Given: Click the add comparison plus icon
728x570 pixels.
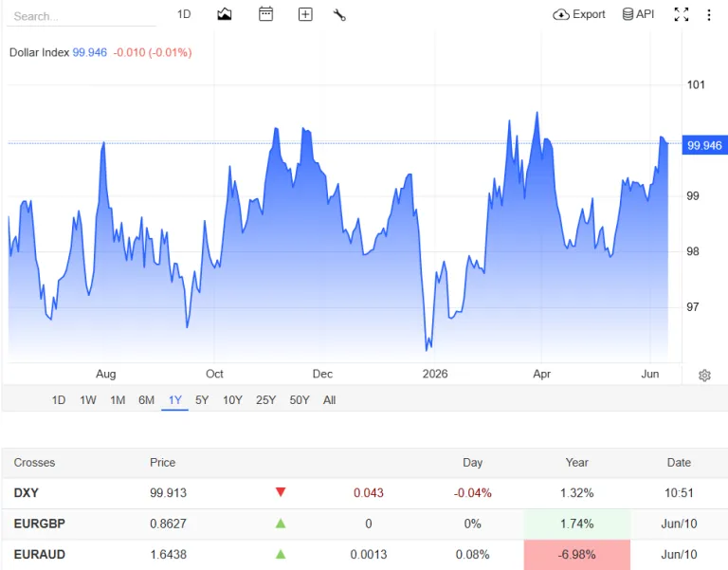Looking at the screenshot, I should tap(305, 14).
